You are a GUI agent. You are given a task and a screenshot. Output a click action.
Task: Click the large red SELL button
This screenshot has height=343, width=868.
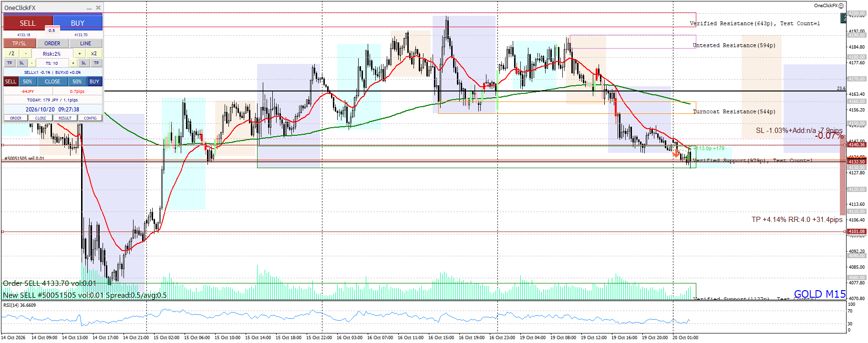pyautogui.click(x=28, y=23)
